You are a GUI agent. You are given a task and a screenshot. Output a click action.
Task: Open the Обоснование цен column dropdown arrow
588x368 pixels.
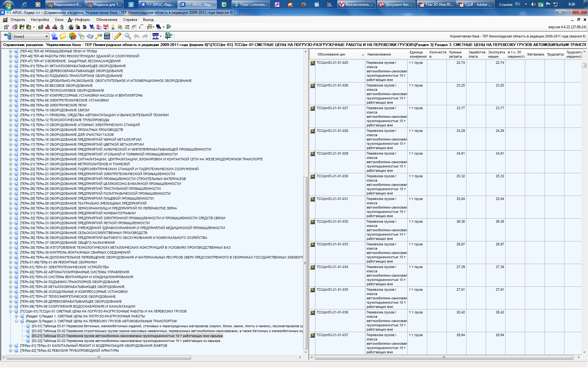coord(363,55)
